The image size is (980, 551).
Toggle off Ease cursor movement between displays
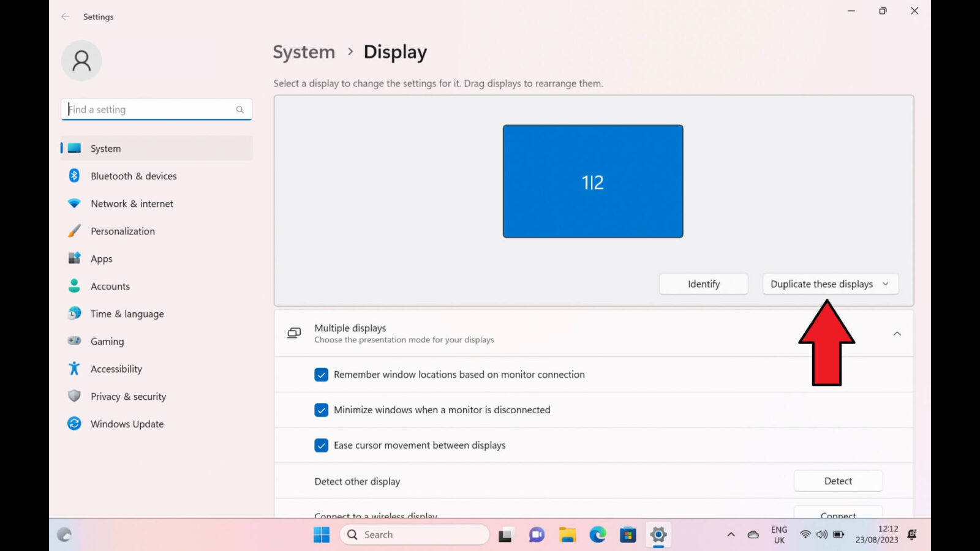322,445
